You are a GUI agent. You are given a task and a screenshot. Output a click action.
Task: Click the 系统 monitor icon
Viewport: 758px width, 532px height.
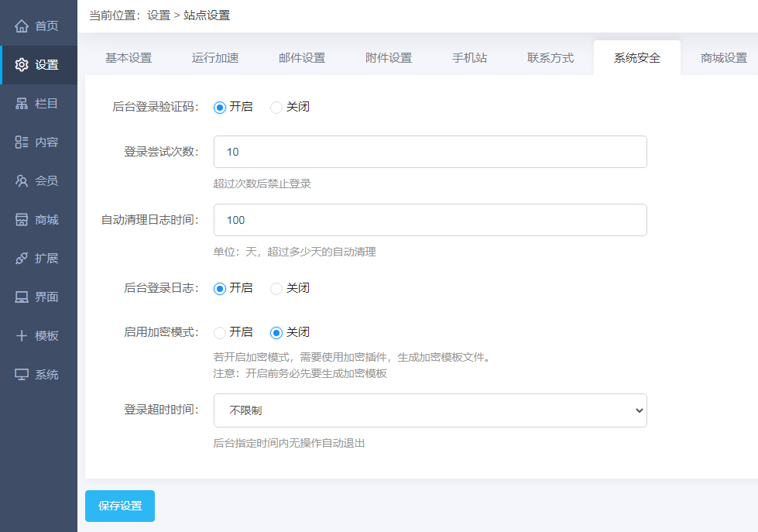pos(22,375)
